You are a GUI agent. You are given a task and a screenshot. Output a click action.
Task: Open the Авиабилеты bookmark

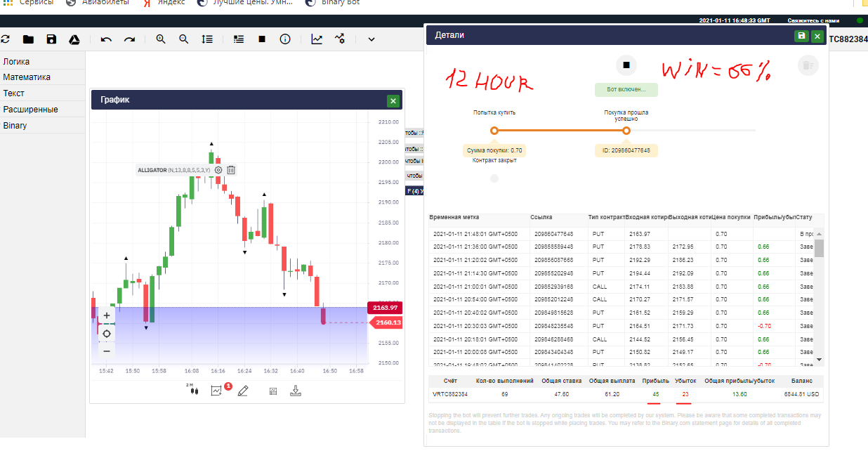click(x=98, y=3)
